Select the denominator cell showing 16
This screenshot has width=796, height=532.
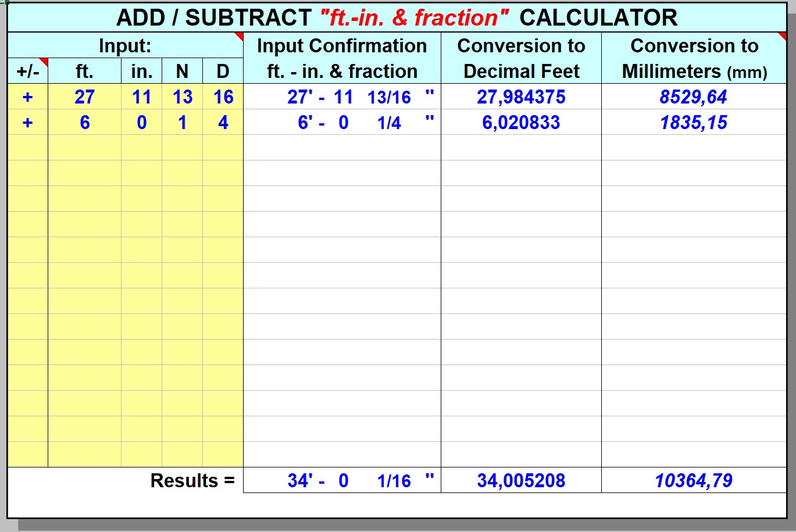point(223,97)
